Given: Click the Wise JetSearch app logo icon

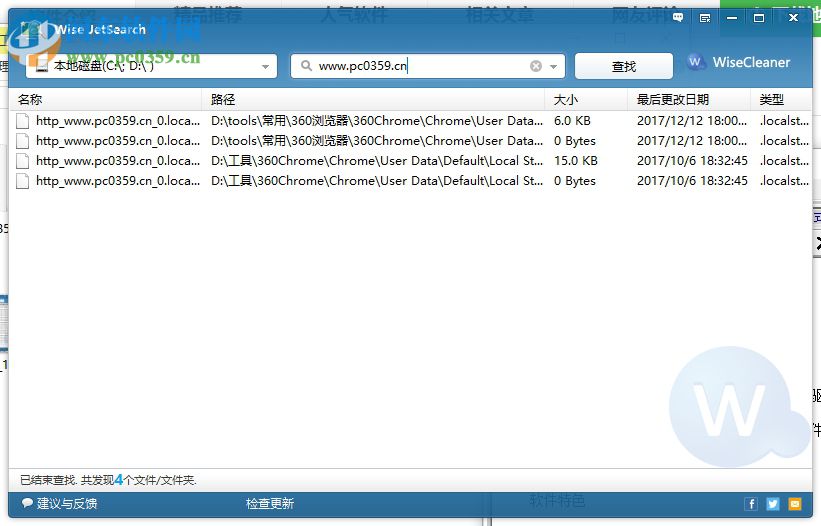Looking at the screenshot, I should tap(32, 30).
